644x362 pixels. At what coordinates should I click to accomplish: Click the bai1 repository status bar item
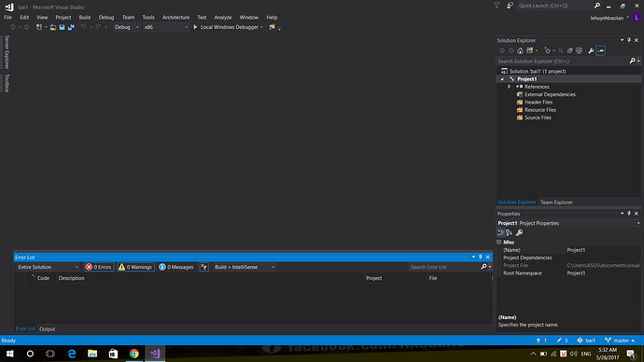click(586, 341)
